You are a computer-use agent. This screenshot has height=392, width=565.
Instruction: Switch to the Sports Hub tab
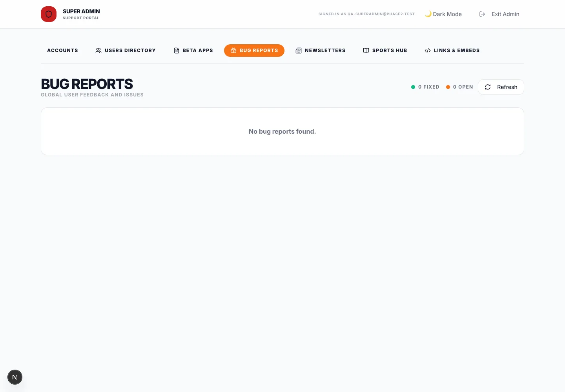click(385, 51)
